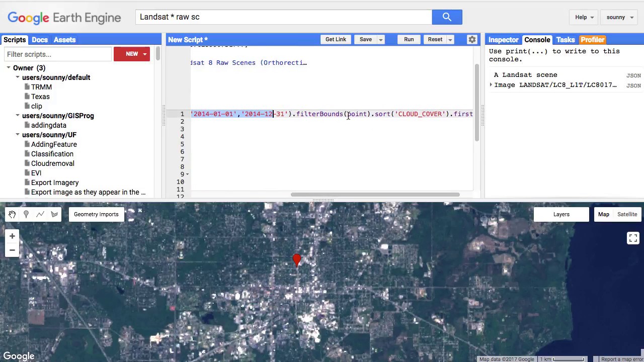Switch to the Docs tab
Viewport: 644px width, 362px height.
click(x=40, y=40)
